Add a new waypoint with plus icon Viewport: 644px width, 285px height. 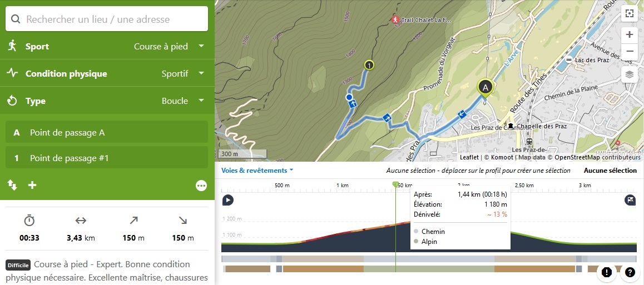[x=32, y=185]
